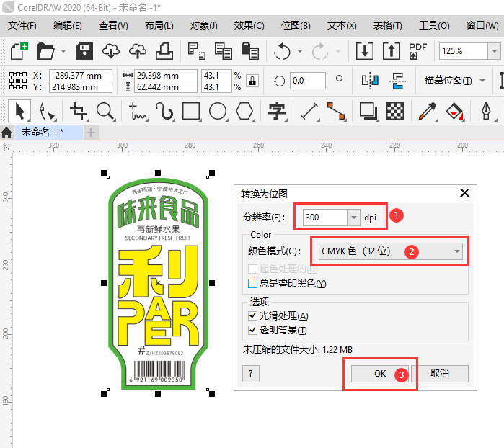Image resolution: width=504 pixels, height=448 pixels.
Task: Click the New document icon
Action: [19, 51]
